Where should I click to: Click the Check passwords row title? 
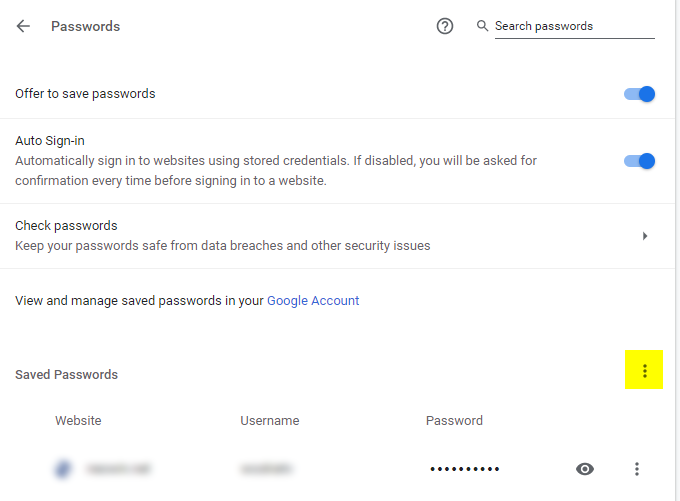pyautogui.click(x=66, y=226)
